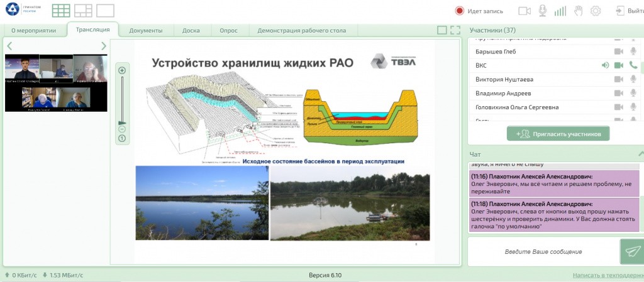
Task: Select the grid video layout icon
Action: [x=61, y=11]
